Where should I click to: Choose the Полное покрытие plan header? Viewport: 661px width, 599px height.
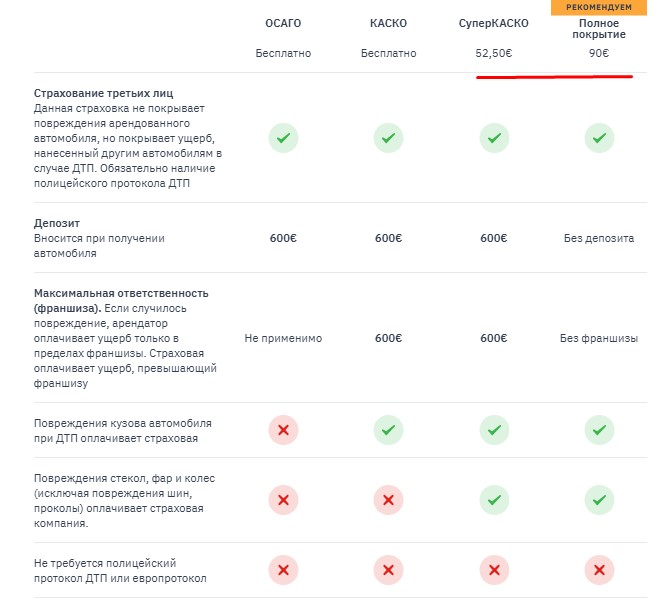click(x=598, y=29)
